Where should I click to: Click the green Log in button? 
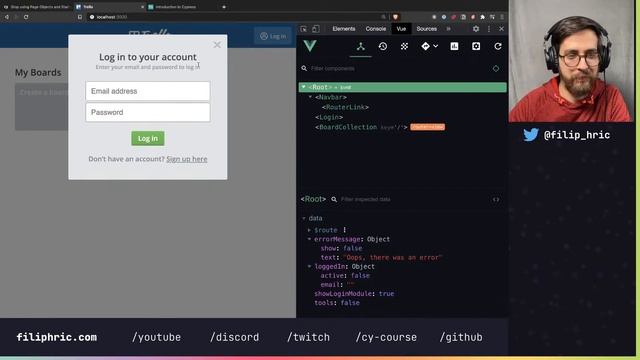point(148,138)
